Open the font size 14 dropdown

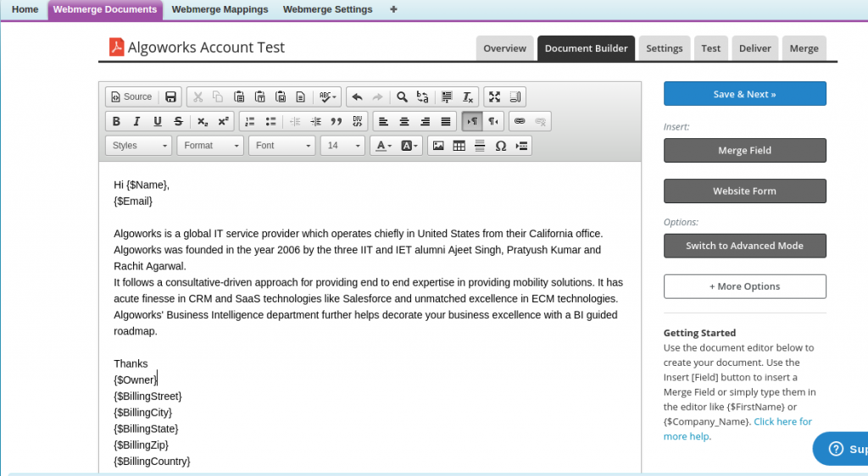(x=342, y=146)
